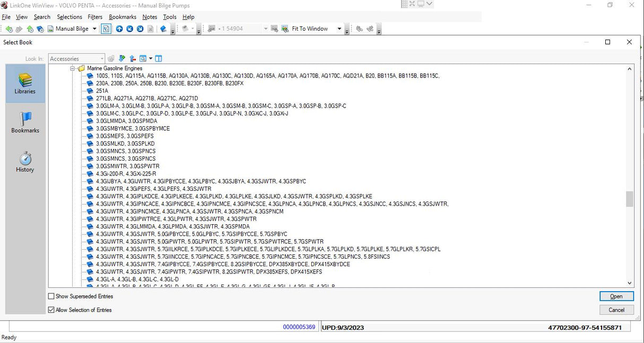Image resolution: width=644 pixels, height=343 pixels.
Task: Open the Selections menu
Action: click(69, 16)
